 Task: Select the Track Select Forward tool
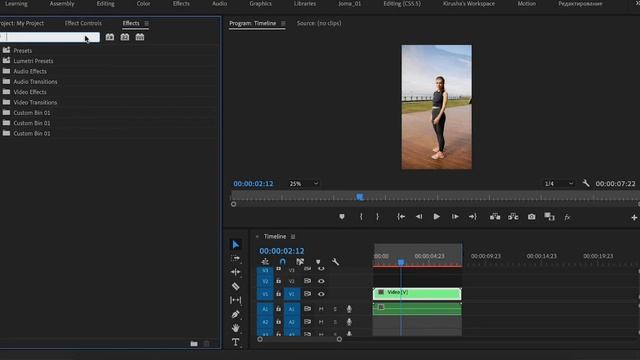236,258
